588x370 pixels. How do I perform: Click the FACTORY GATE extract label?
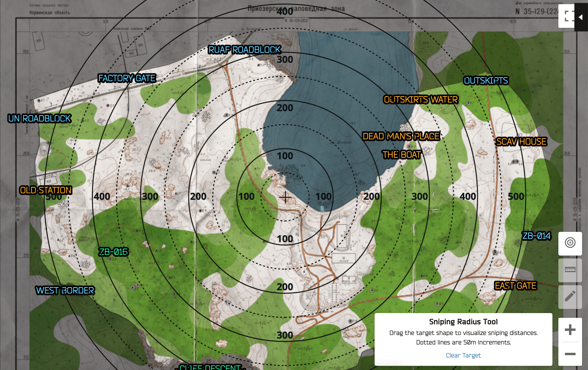(x=127, y=78)
